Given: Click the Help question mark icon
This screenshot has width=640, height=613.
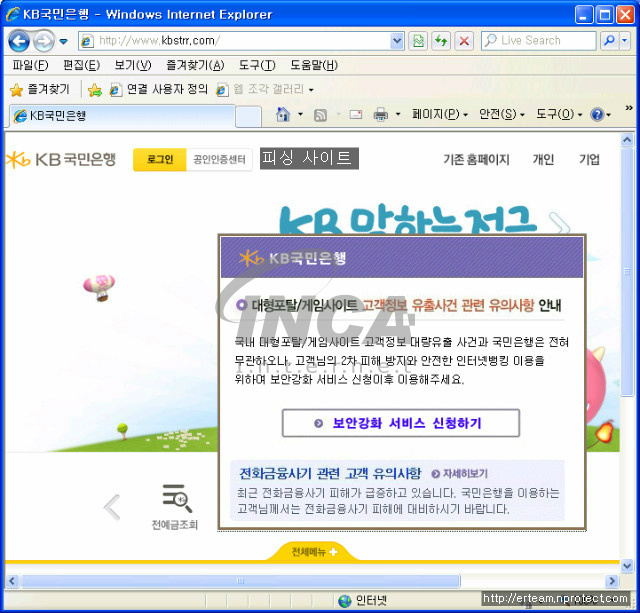Looking at the screenshot, I should [597, 115].
